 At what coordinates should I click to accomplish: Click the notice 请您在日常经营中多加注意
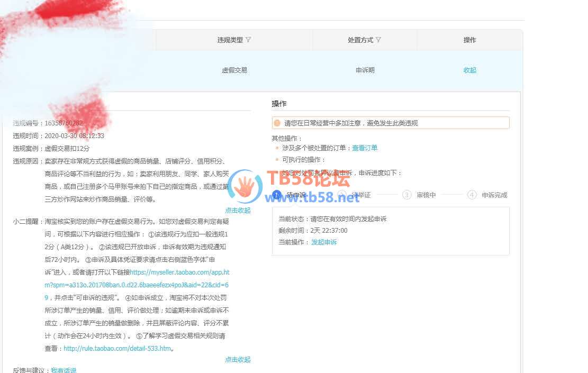tap(391, 123)
